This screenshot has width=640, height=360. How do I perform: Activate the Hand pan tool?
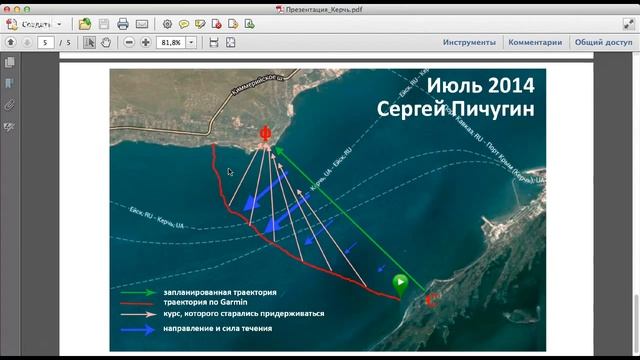pyautogui.click(x=106, y=42)
